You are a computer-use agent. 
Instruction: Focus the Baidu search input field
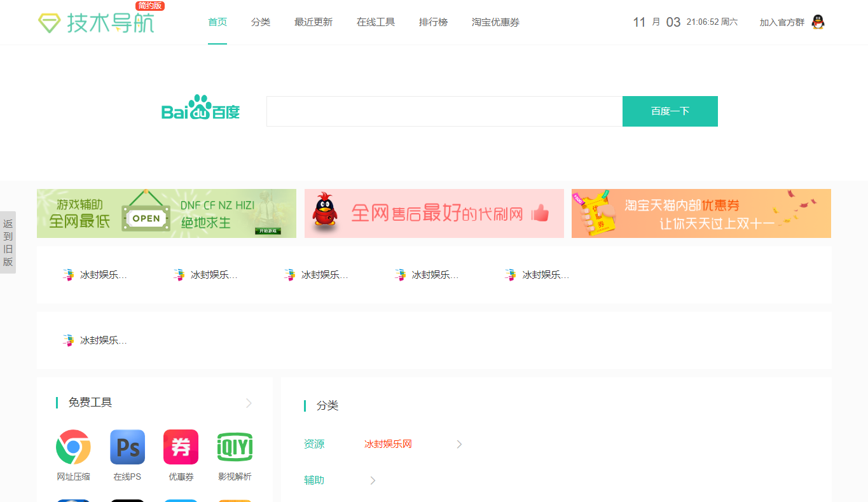(444, 111)
